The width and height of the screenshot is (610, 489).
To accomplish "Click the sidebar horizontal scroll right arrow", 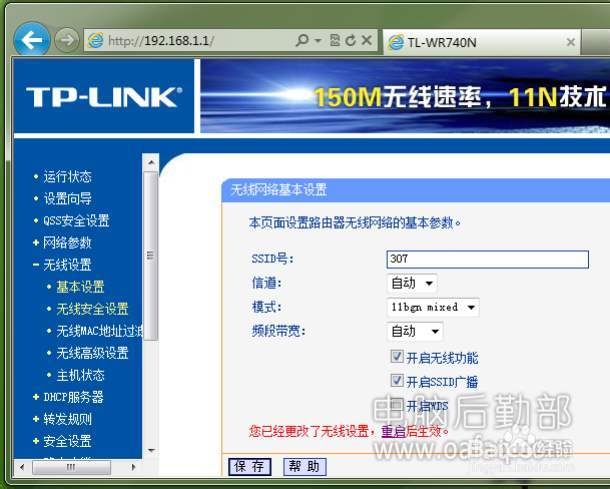I will (134, 467).
